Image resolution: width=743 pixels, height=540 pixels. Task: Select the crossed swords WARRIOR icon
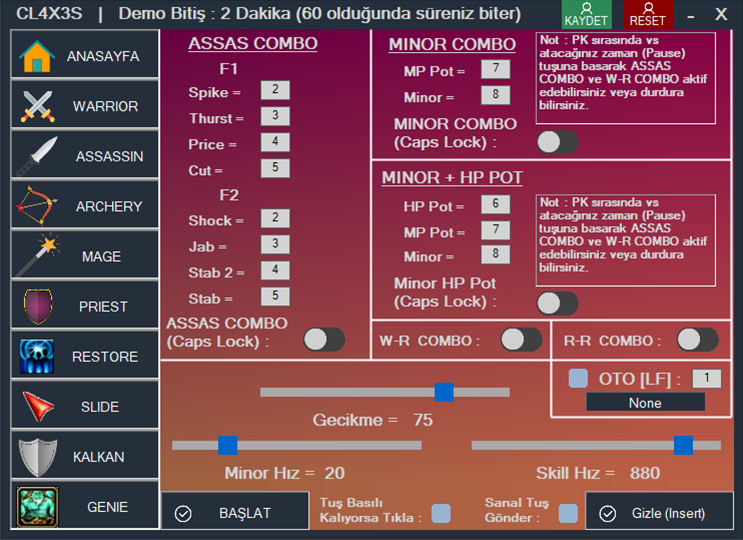[x=37, y=106]
